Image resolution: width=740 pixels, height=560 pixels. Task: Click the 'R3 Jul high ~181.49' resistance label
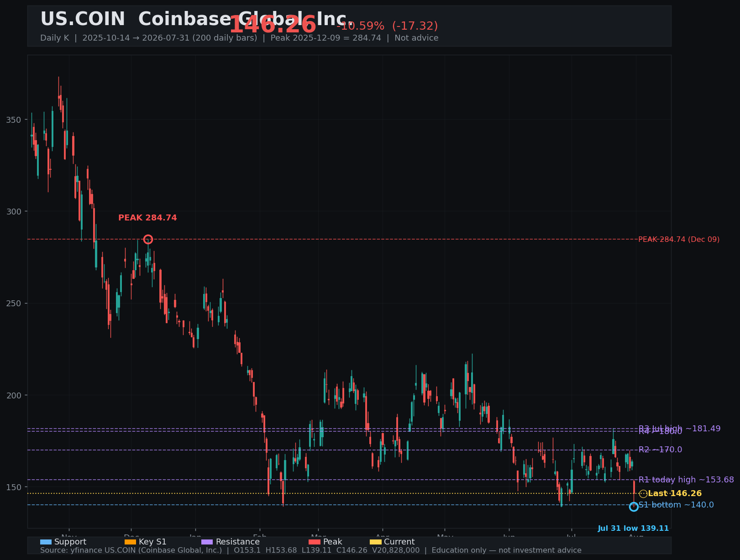pos(680,429)
